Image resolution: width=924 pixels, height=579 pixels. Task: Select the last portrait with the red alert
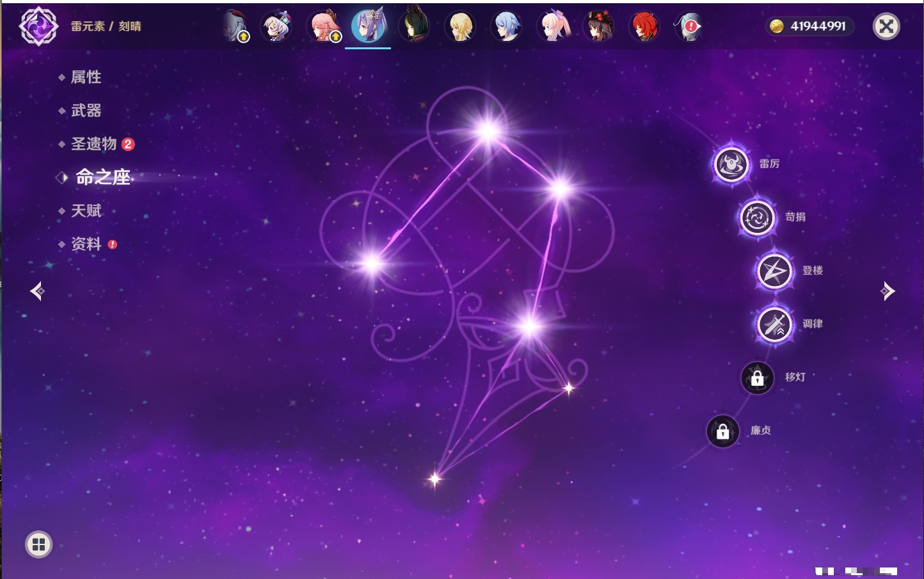[x=689, y=26]
